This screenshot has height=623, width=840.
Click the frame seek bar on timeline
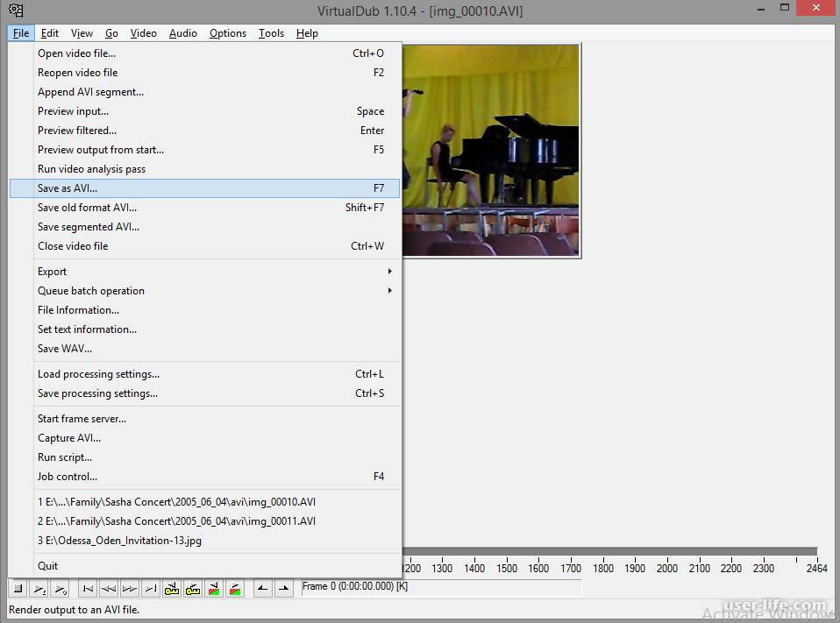tap(610, 551)
